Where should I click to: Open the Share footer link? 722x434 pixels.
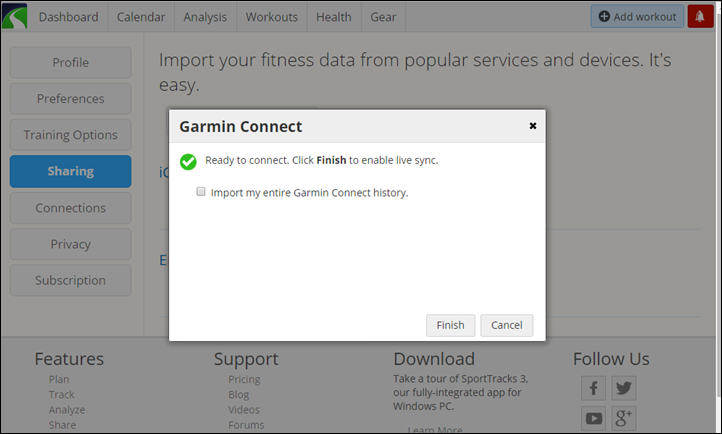coord(62,425)
